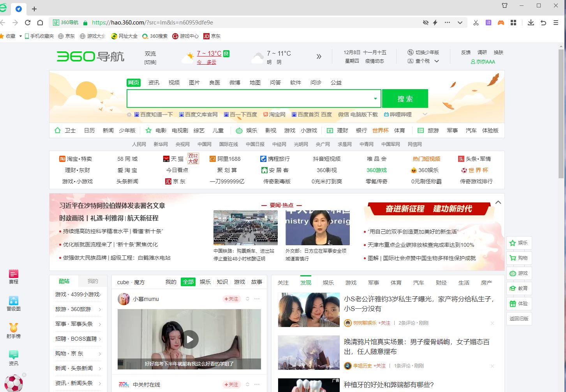The image size is (566, 392).
Task: Follow 树树聊娱乐 account
Action: 384,323
